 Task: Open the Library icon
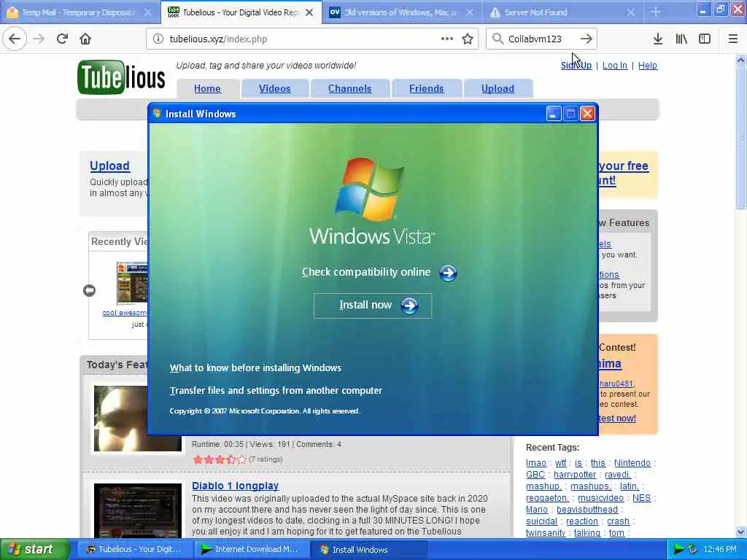click(x=681, y=39)
